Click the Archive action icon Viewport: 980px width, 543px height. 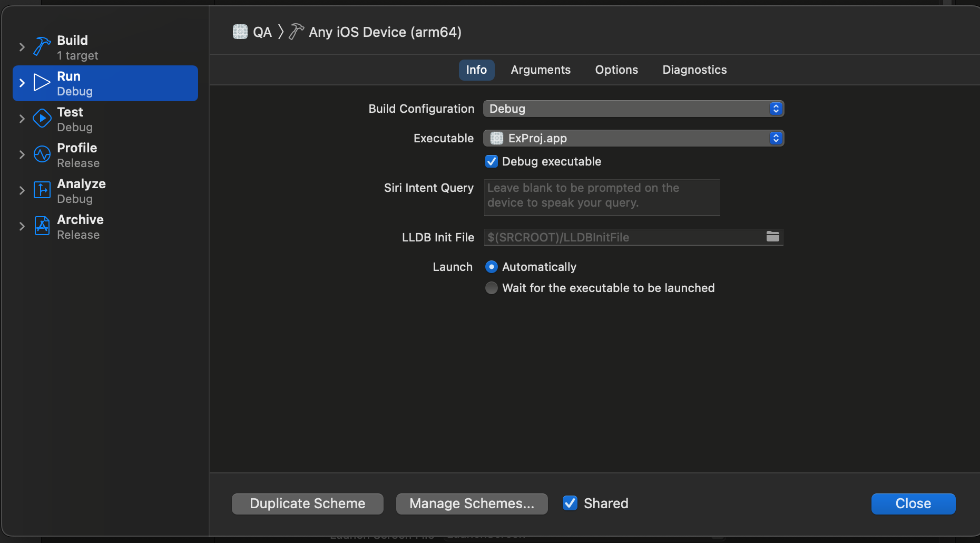[42, 226]
